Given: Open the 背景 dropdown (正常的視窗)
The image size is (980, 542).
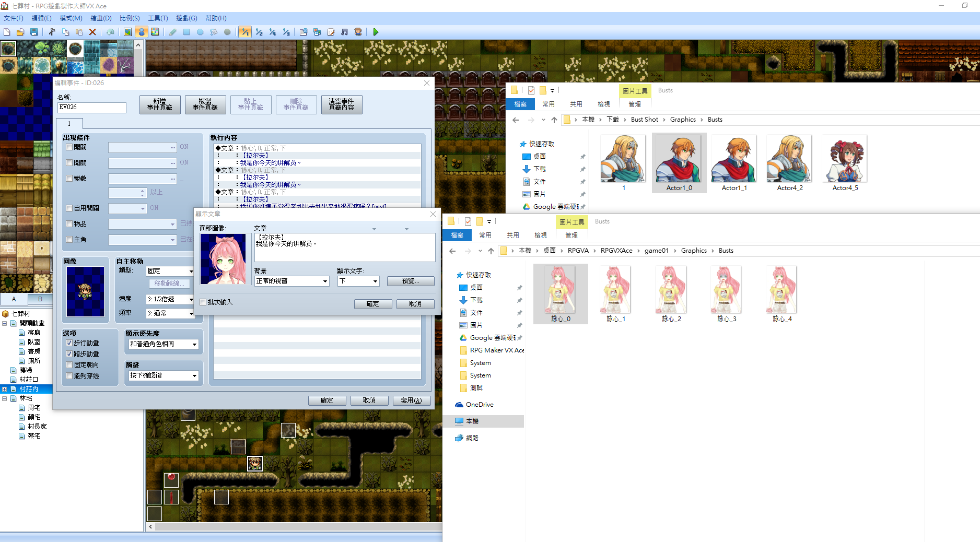Looking at the screenshot, I should point(291,281).
